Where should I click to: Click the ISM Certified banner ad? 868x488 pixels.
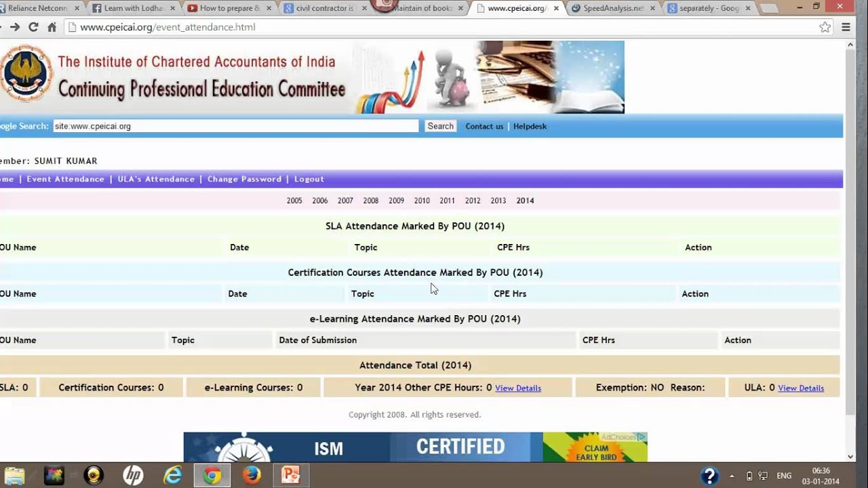[x=363, y=447]
